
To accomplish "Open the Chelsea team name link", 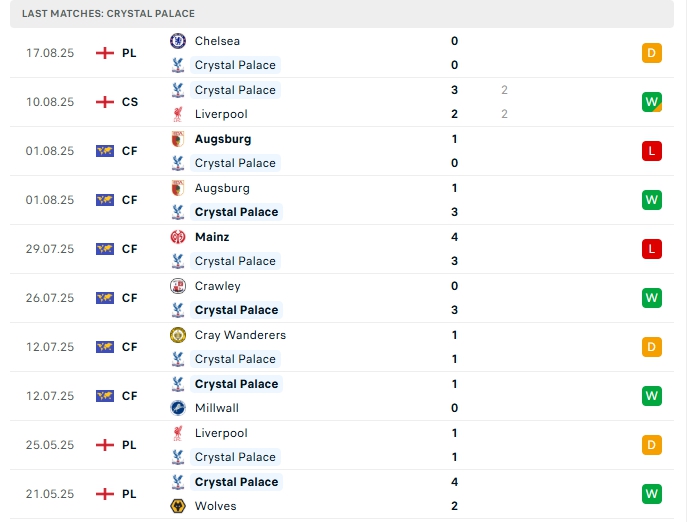I will (x=217, y=41).
